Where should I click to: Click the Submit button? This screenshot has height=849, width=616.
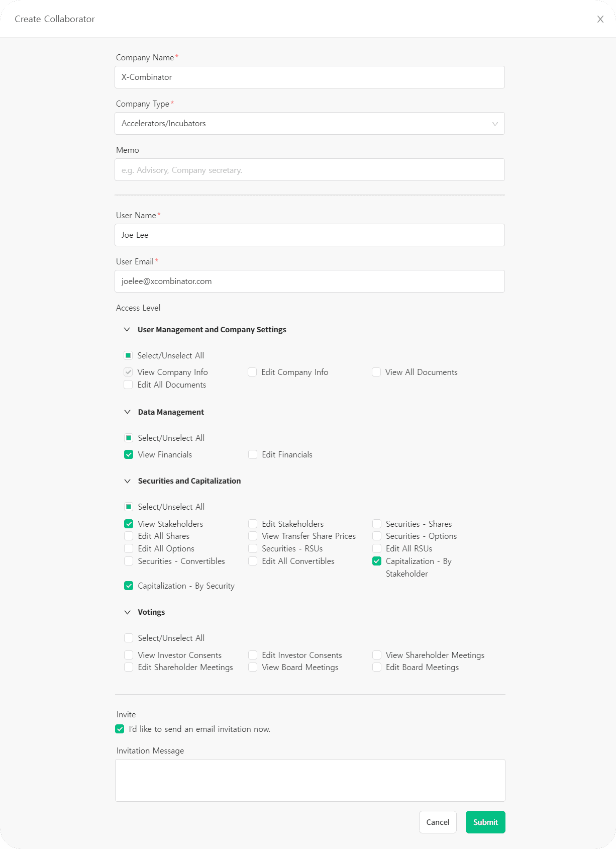[x=484, y=822]
